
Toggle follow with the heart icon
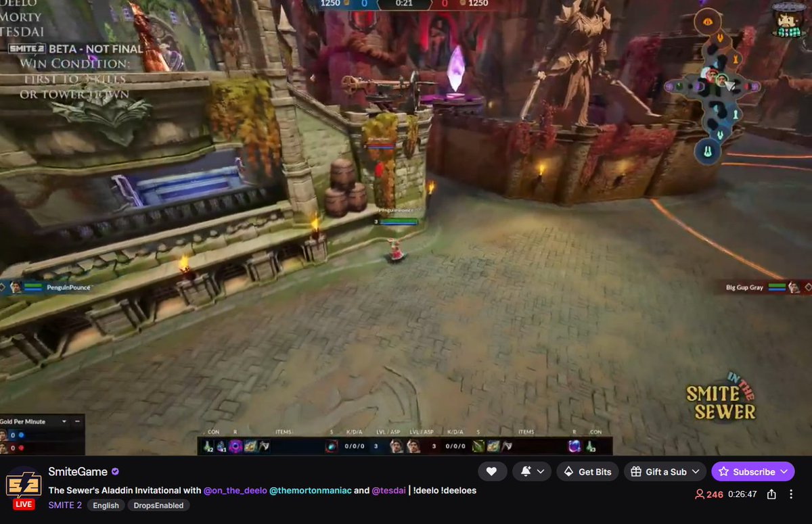coord(491,471)
